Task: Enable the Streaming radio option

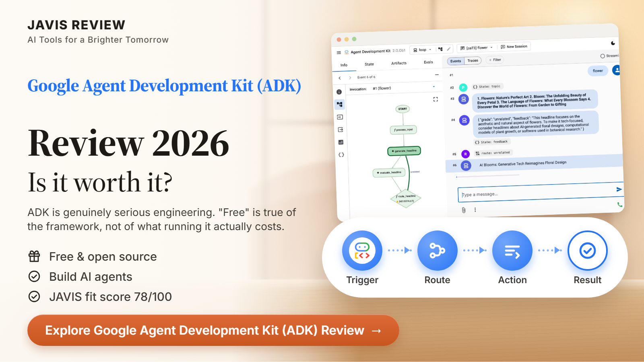Action: [x=603, y=56]
